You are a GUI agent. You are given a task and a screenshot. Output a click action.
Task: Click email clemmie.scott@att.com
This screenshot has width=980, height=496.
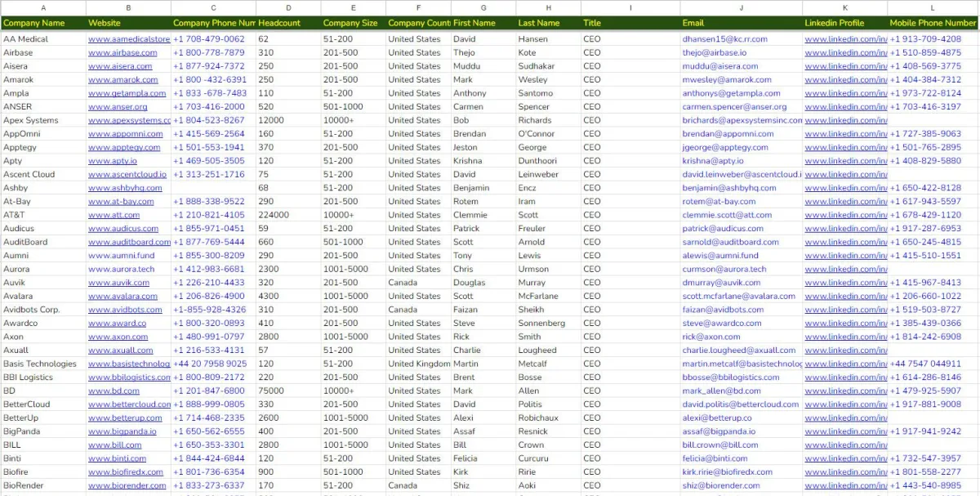pos(728,215)
